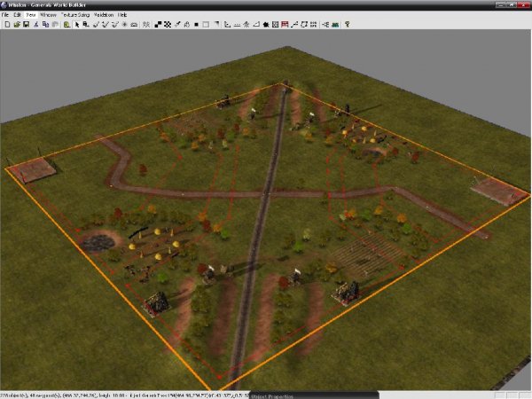The width and height of the screenshot is (532, 399).
Task: Select the crop field in the viewport
Action: pyautogui.click(x=364, y=254)
